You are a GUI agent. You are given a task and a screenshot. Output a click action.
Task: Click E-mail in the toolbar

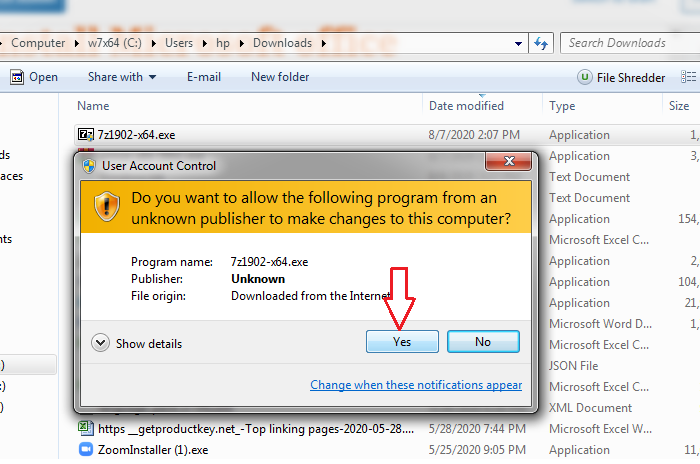(203, 77)
